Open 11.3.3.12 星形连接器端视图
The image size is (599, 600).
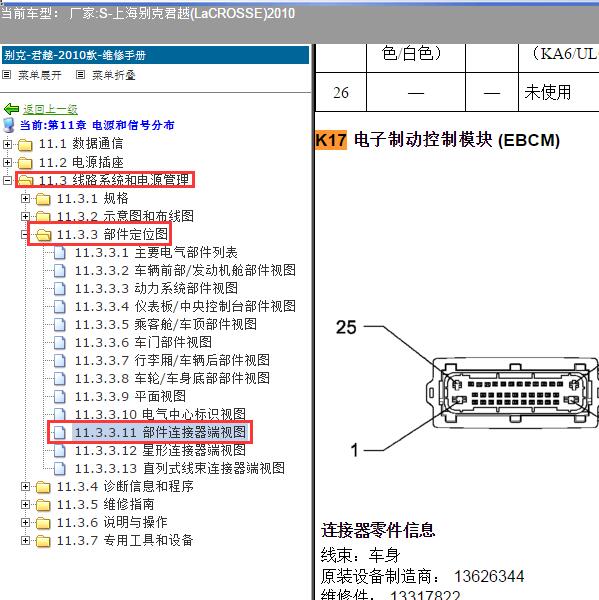coord(160,450)
